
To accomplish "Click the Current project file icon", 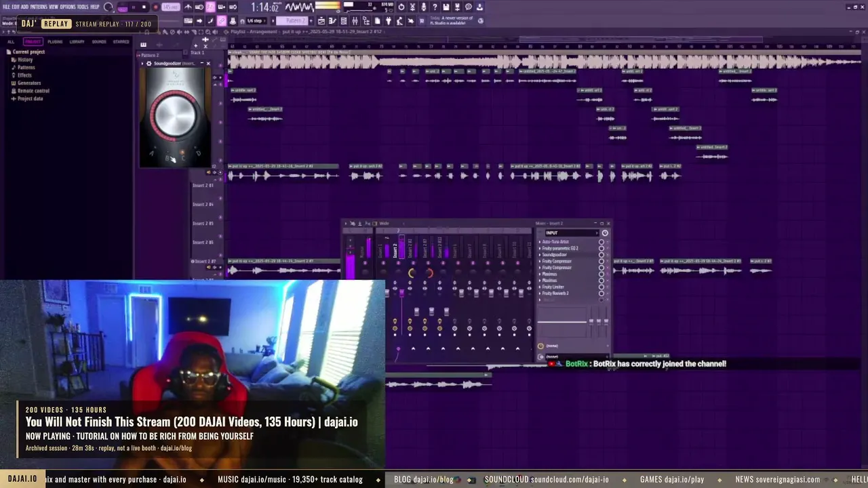I will [x=9, y=52].
